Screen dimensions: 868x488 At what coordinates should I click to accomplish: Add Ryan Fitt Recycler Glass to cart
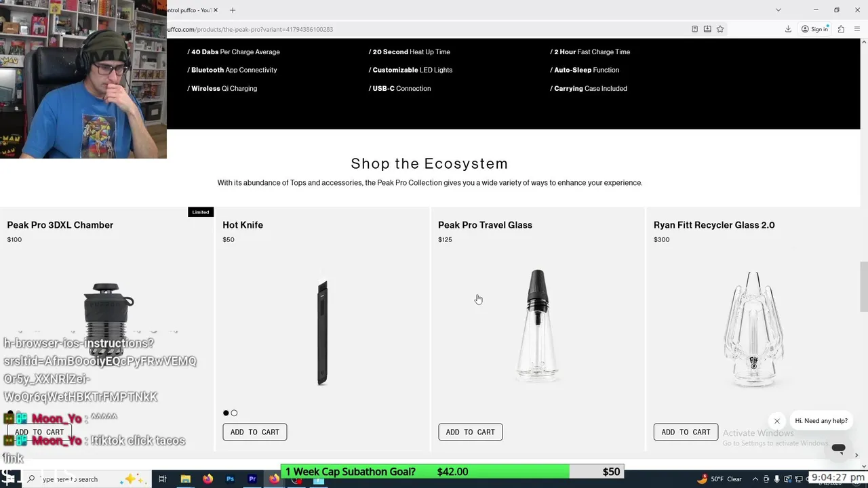click(686, 432)
